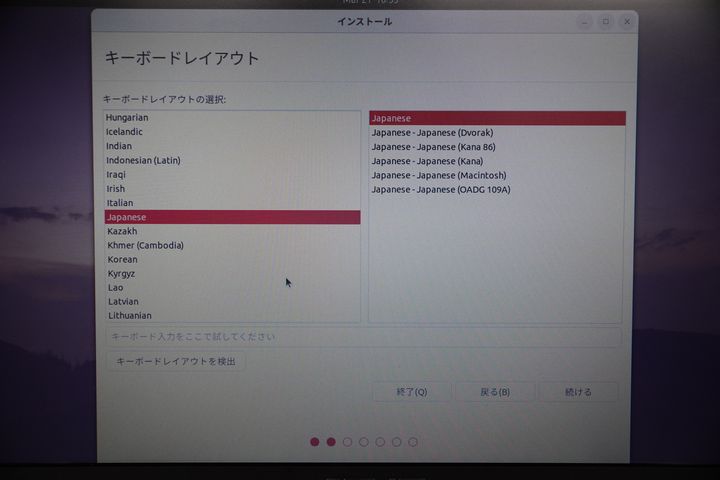Select Kazakh keyboard layout

coord(232,231)
